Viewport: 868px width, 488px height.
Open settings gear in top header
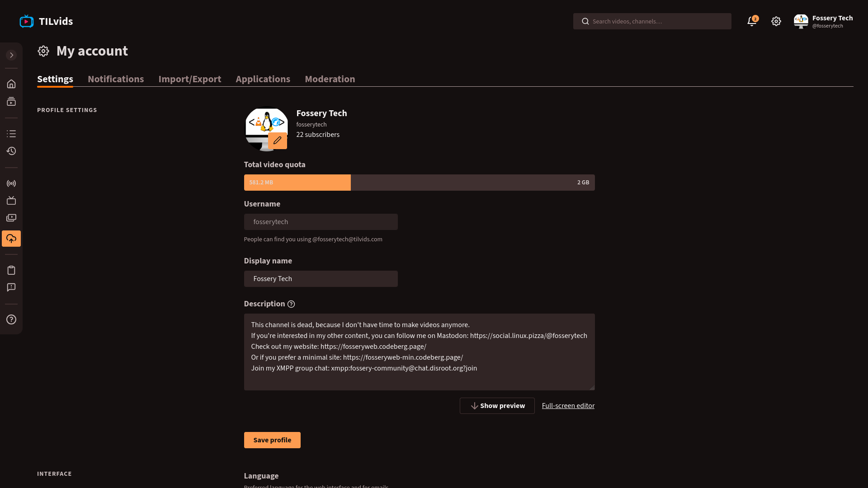click(776, 21)
